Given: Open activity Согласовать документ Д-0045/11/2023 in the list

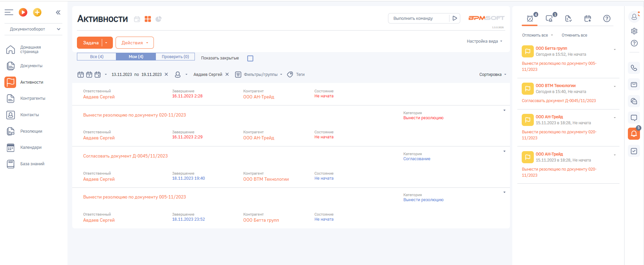Looking at the screenshot, I should (x=125, y=156).
